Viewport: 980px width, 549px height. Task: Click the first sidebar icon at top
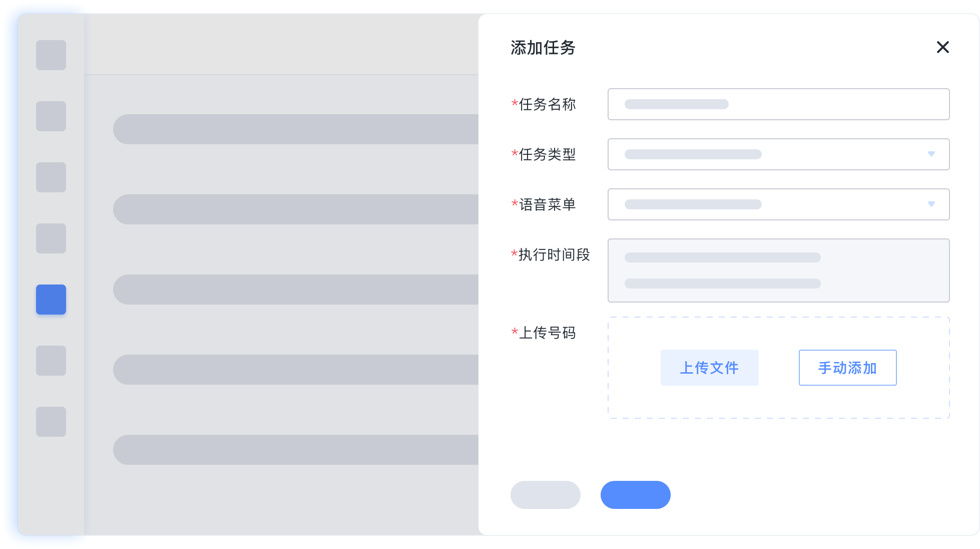[51, 55]
